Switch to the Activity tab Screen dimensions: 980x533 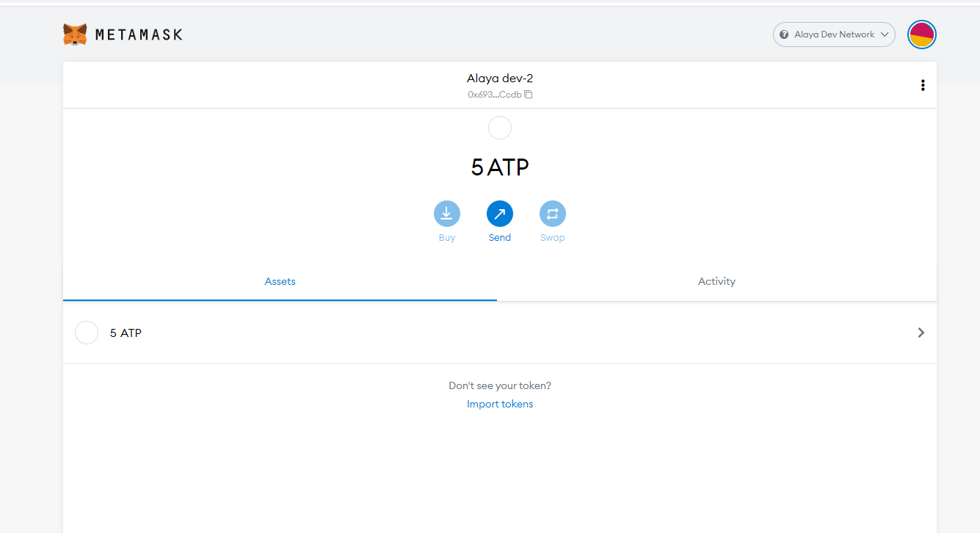click(716, 281)
